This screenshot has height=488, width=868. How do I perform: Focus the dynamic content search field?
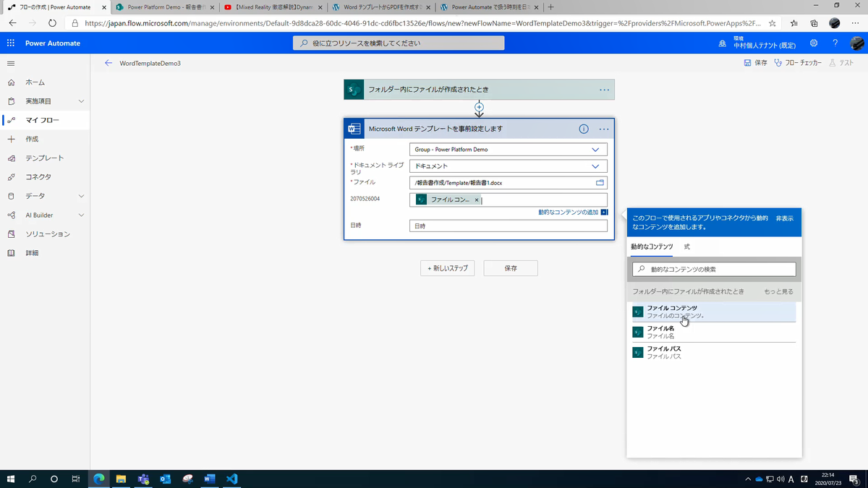(714, 269)
